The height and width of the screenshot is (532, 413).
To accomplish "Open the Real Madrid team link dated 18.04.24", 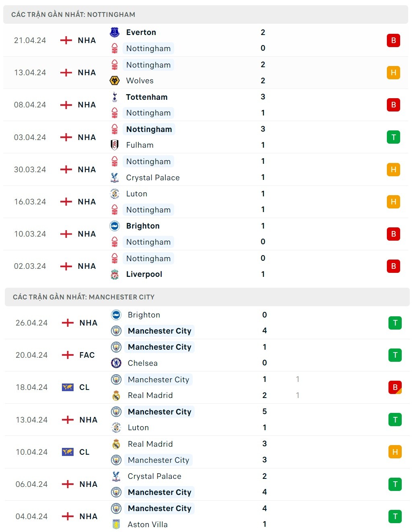I will (x=150, y=395).
